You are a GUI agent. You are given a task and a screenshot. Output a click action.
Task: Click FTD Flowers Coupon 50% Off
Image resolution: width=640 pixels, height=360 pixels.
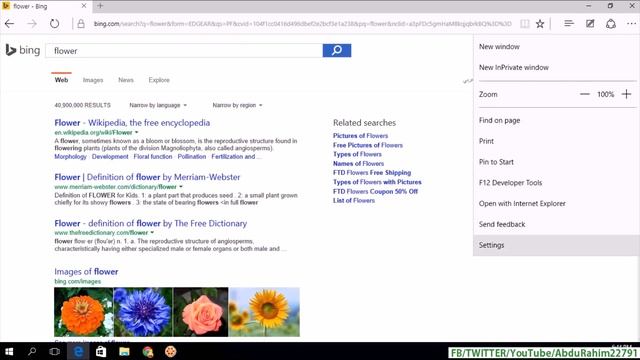point(376,191)
